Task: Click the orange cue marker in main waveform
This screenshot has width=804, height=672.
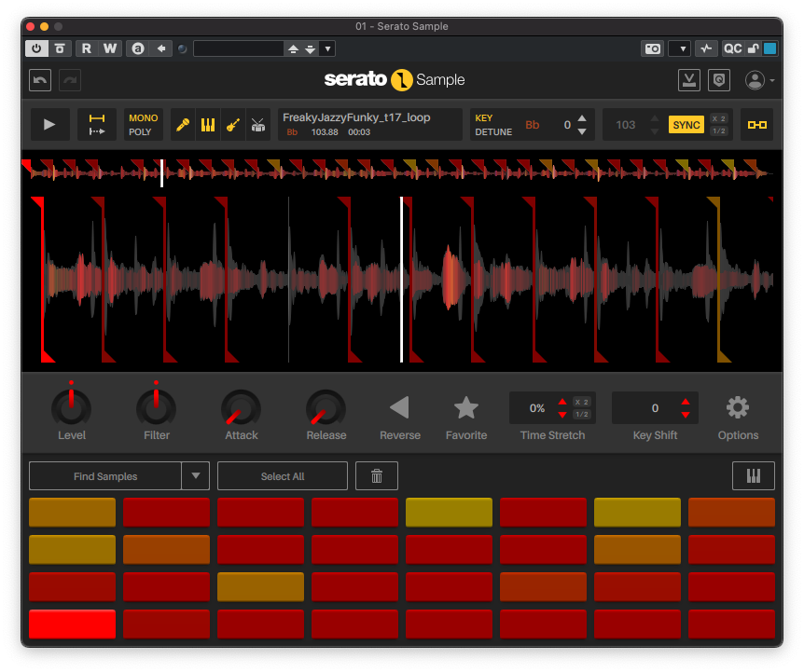Action: tap(718, 280)
